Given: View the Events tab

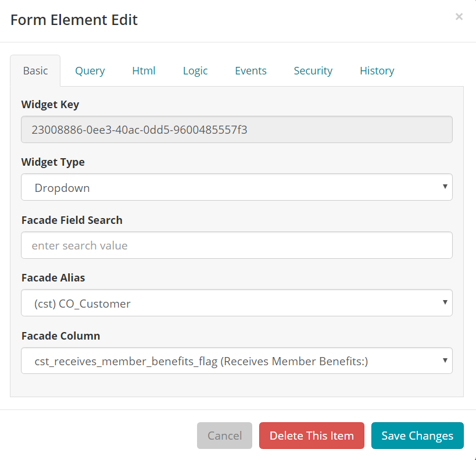Looking at the screenshot, I should pos(250,70).
